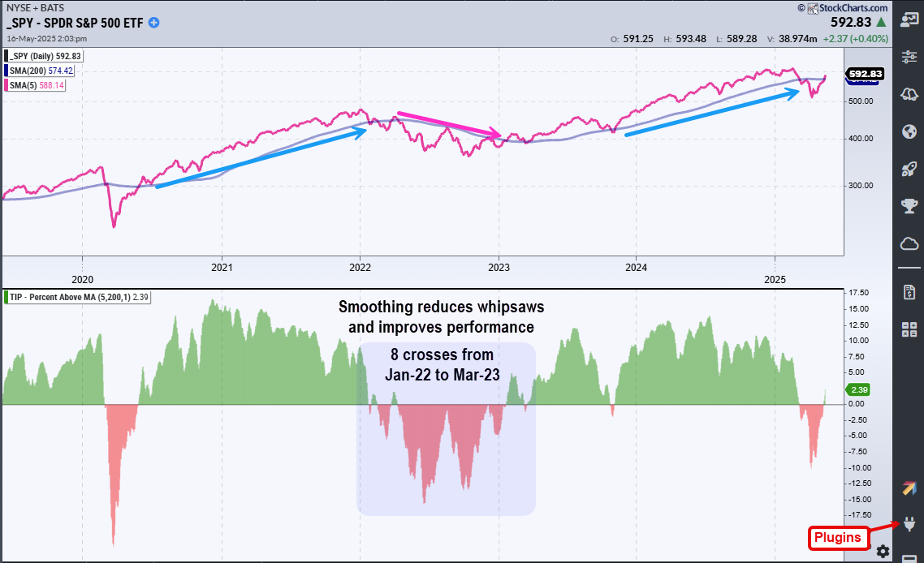Click the 2023 label on the time axis
The height and width of the screenshot is (563, 924).
coord(499,268)
